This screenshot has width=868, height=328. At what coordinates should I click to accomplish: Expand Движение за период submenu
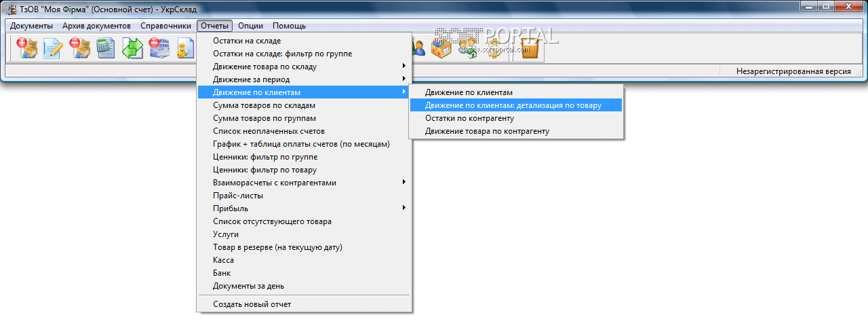click(304, 79)
